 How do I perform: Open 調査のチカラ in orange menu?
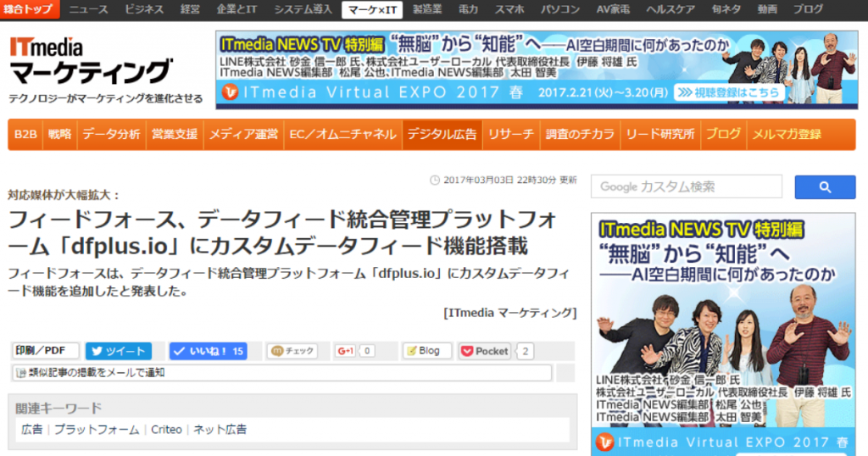click(580, 135)
